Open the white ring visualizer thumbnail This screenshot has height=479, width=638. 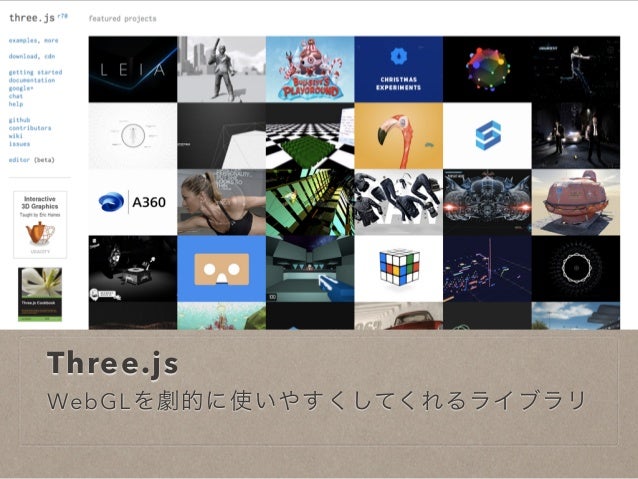(576, 269)
